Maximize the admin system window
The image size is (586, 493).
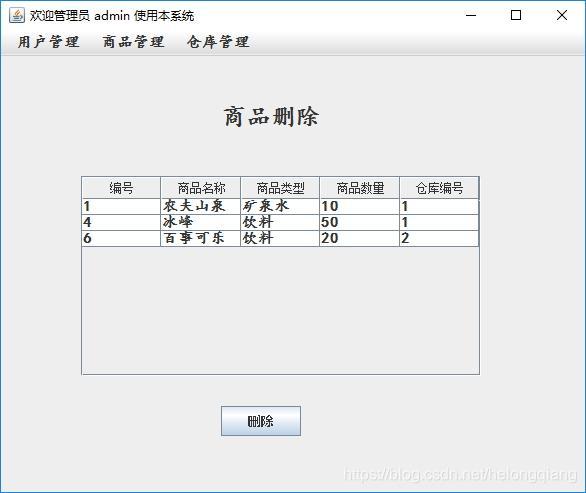pyautogui.click(x=516, y=15)
